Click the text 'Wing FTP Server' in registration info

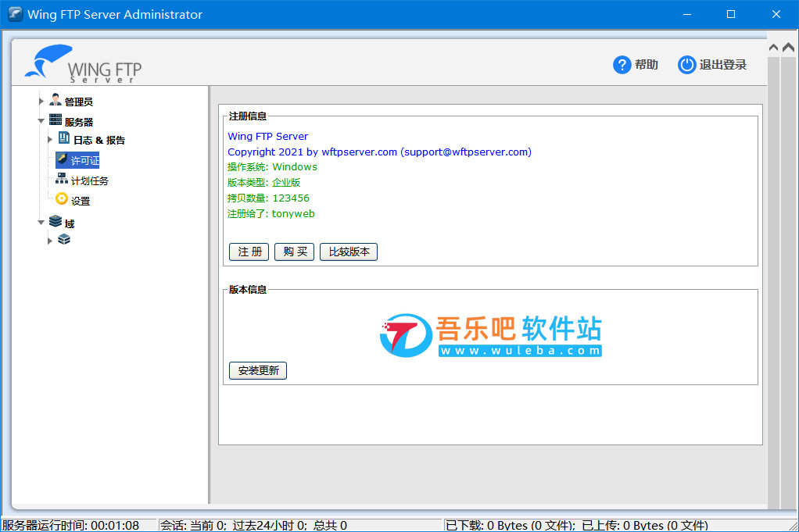[x=268, y=137]
